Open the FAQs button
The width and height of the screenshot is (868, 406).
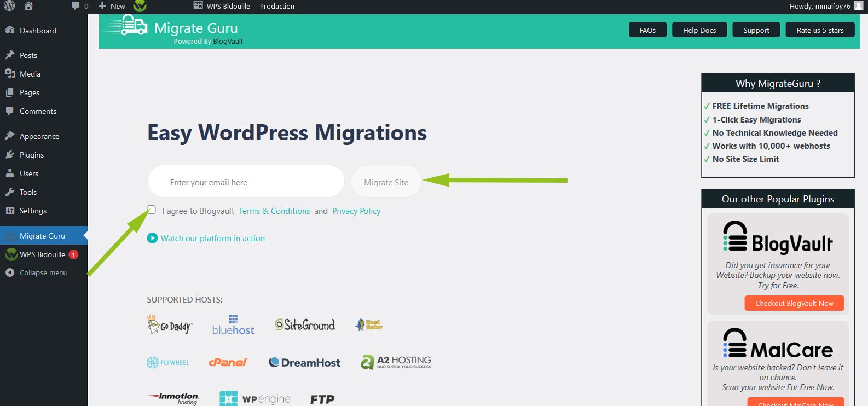647,30
